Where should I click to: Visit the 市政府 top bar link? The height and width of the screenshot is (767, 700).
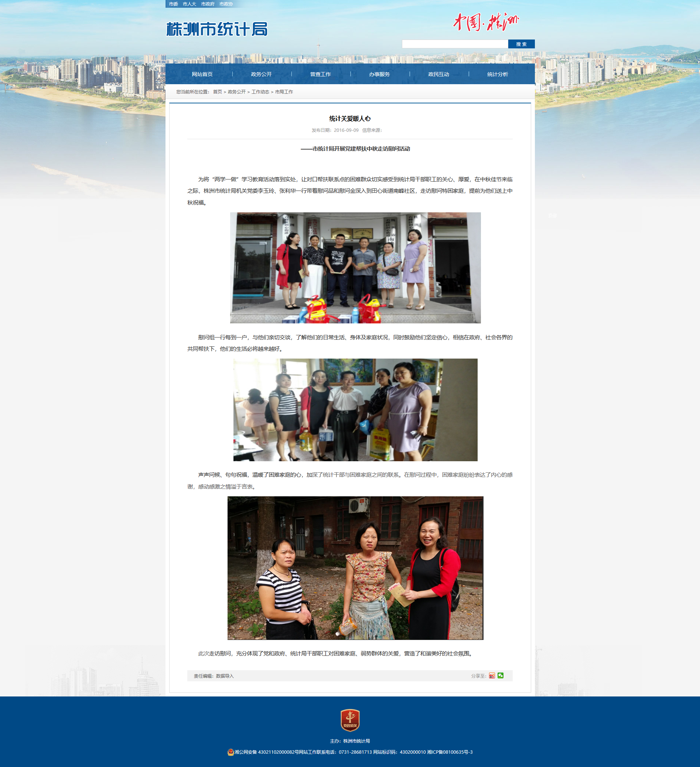208,4
